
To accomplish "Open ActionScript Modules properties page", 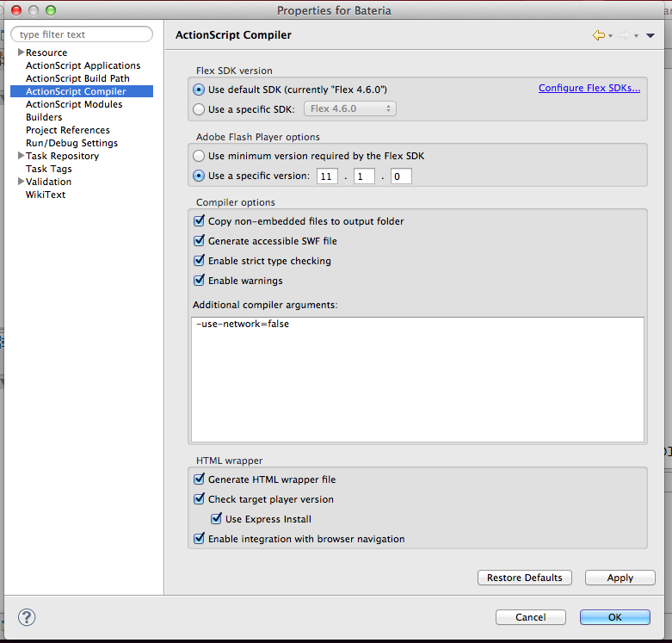I will point(74,104).
